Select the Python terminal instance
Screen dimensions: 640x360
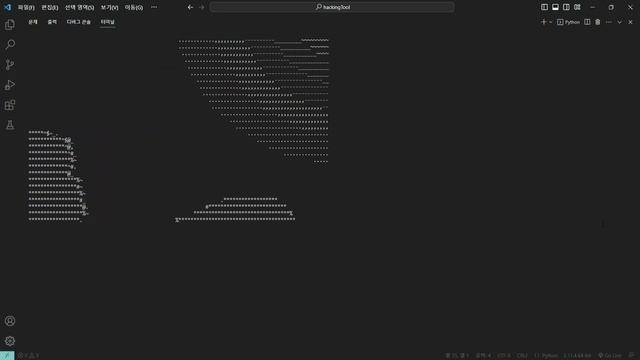[569, 22]
